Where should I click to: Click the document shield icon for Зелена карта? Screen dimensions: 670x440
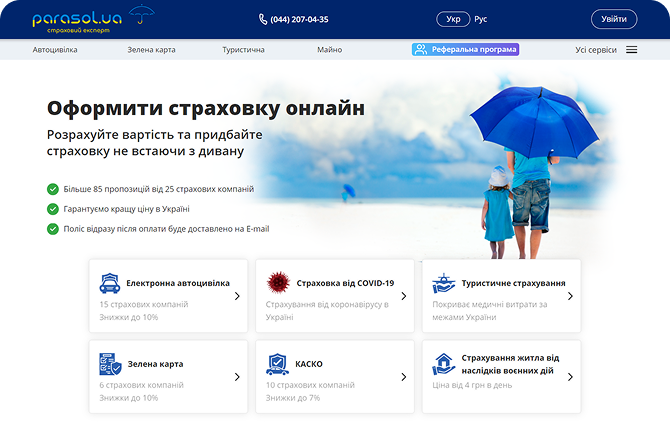[x=110, y=364]
